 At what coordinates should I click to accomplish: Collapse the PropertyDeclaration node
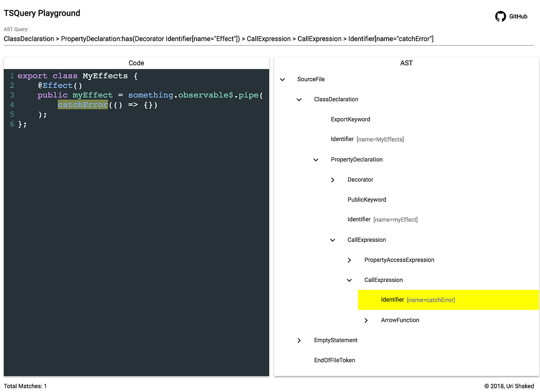click(x=316, y=160)
